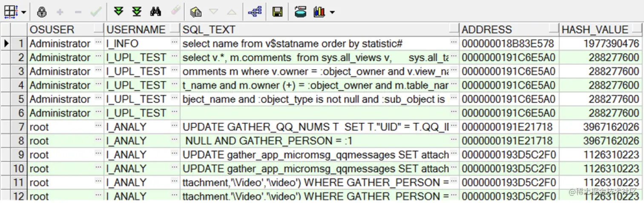The height and width of the screenshot is (203, 644).
Task: Click the HASH_VALUE column header
Action: point(600,29)
